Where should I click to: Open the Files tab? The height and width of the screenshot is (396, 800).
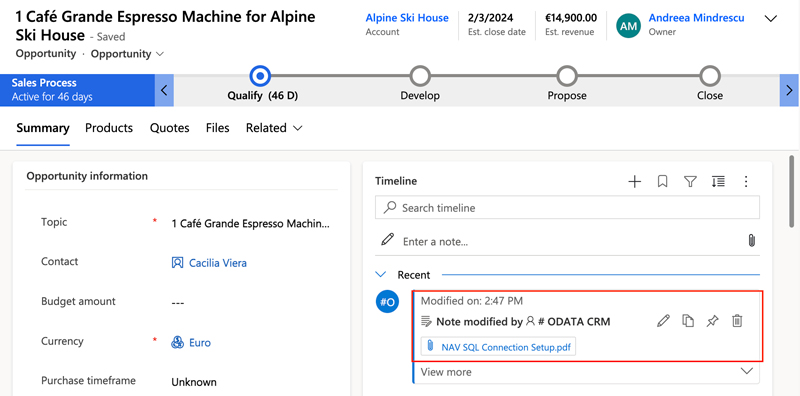click(217, 128)
